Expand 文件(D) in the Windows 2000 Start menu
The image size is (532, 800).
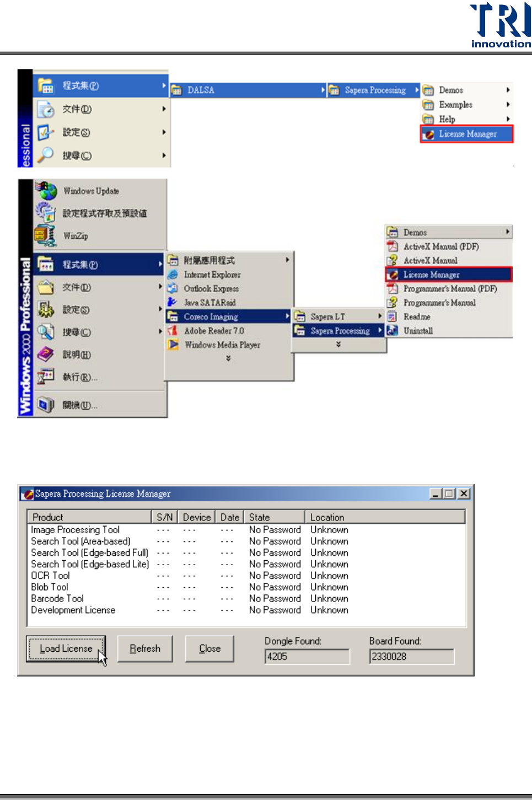pyautogui.click(x=100, y=287)
